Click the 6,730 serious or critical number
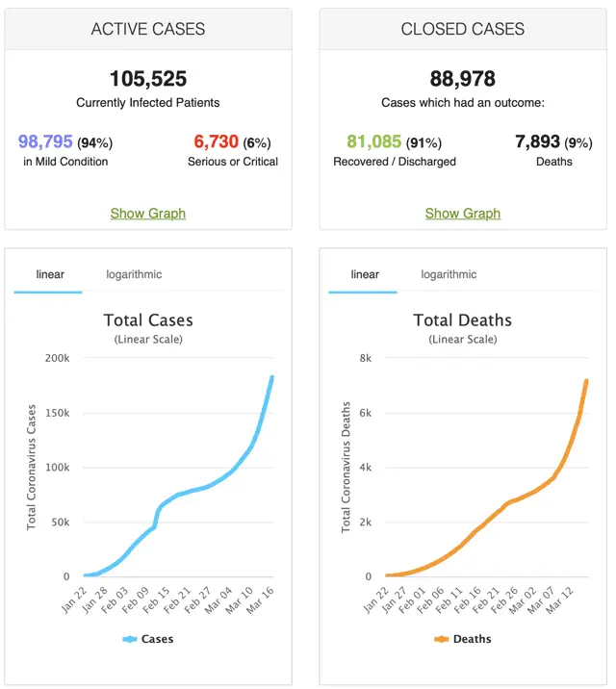The width and height of the screenshot is (616, 689). click(216, 142)
